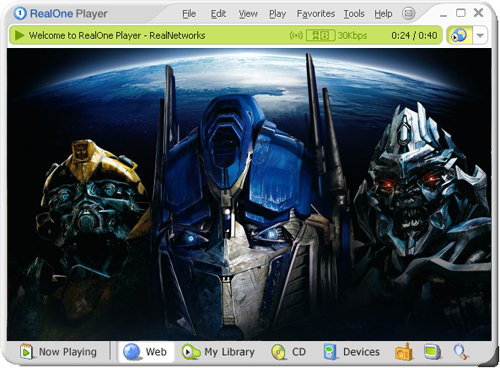Click the orange radio icon
The width and height of the screenshot is (500, 368).
[404, 352]
